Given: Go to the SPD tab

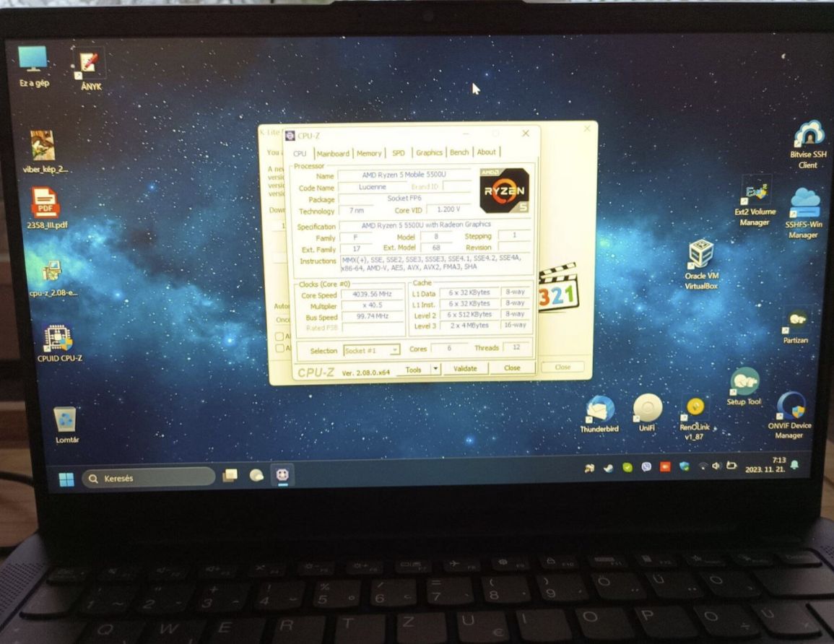Looking at the screenshot, I should pos(399,152).
